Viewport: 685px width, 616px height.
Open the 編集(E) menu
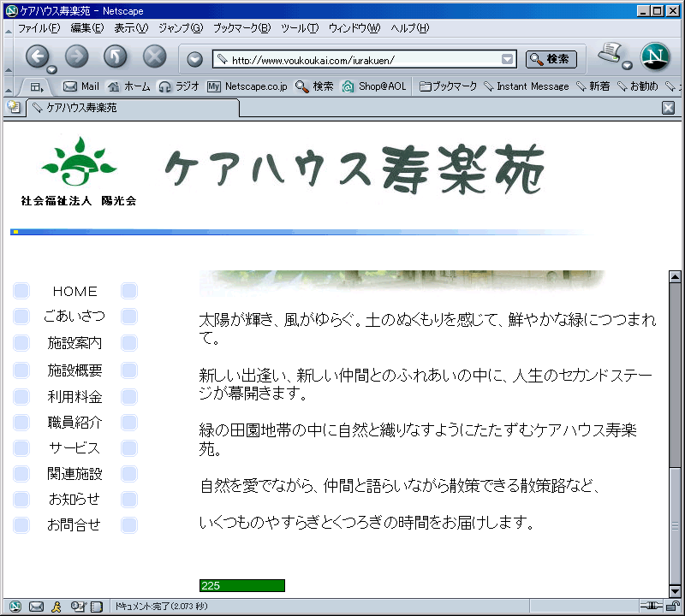[87, 28]
